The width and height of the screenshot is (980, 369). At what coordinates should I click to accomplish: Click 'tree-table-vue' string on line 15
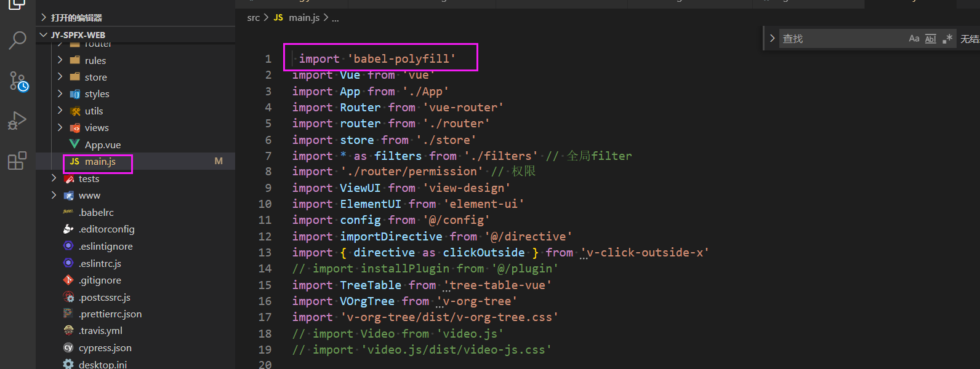click(x=497, y=285)
